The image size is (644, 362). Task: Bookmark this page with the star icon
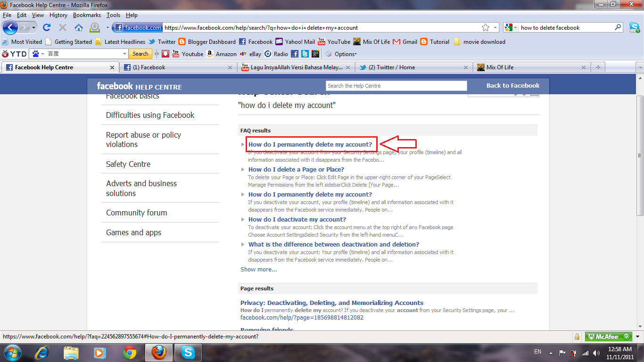coord(486,28)
